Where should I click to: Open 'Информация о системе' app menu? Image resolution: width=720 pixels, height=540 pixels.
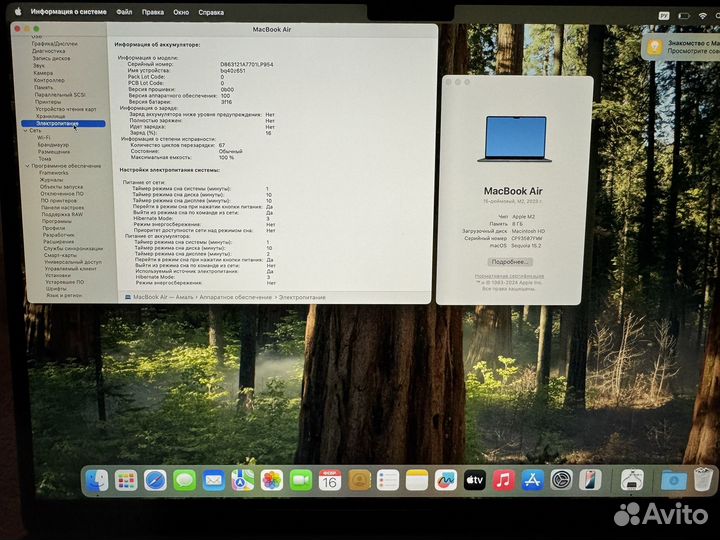[68, 12]
